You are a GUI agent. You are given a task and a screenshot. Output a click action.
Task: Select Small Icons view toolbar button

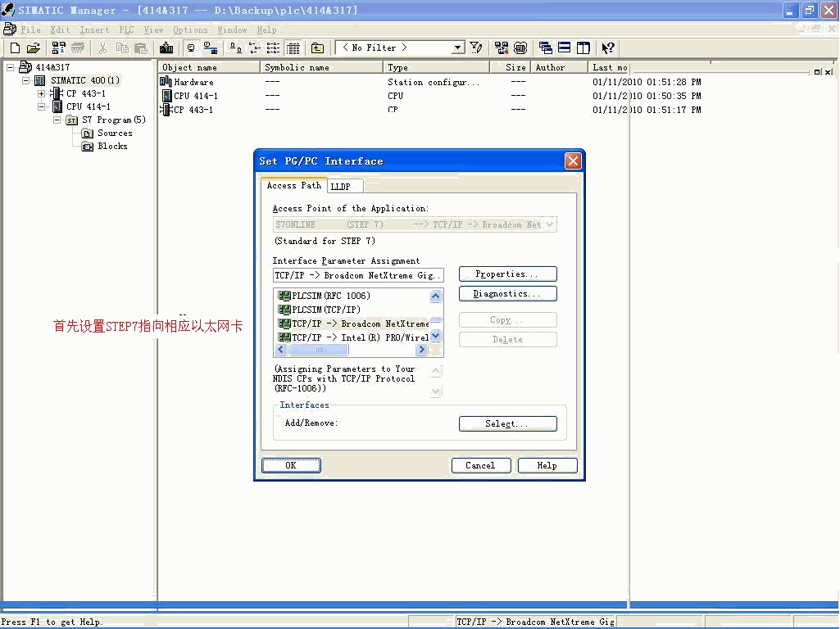click(x=255, y=48)
